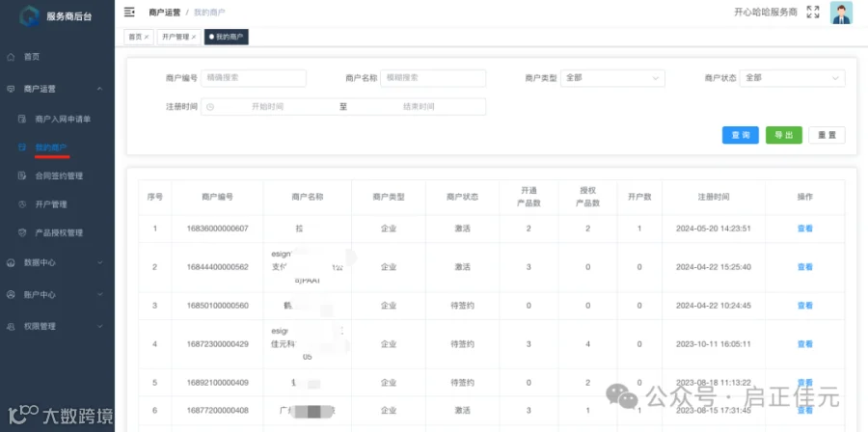Close the 开户管理 tab with its X

point(194,37)
